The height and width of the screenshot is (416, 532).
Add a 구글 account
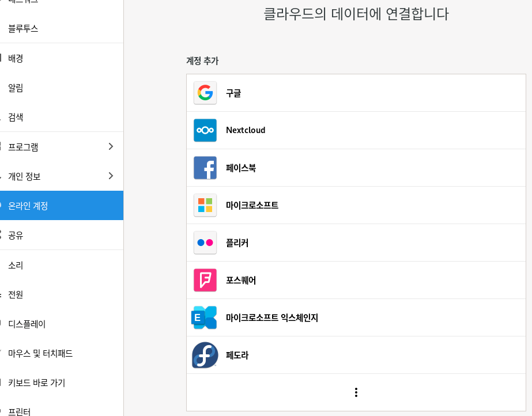coord(356,93)
